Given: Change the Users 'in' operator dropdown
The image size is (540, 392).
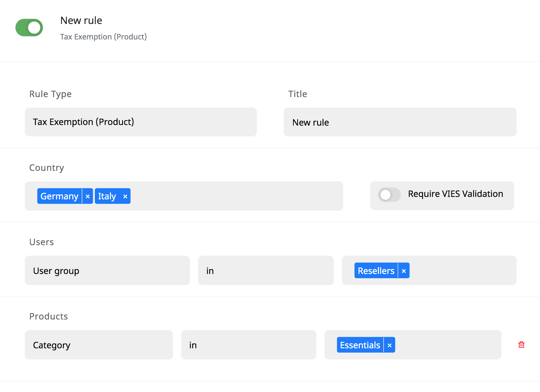Looking at the screenshot, I should 266,271.
